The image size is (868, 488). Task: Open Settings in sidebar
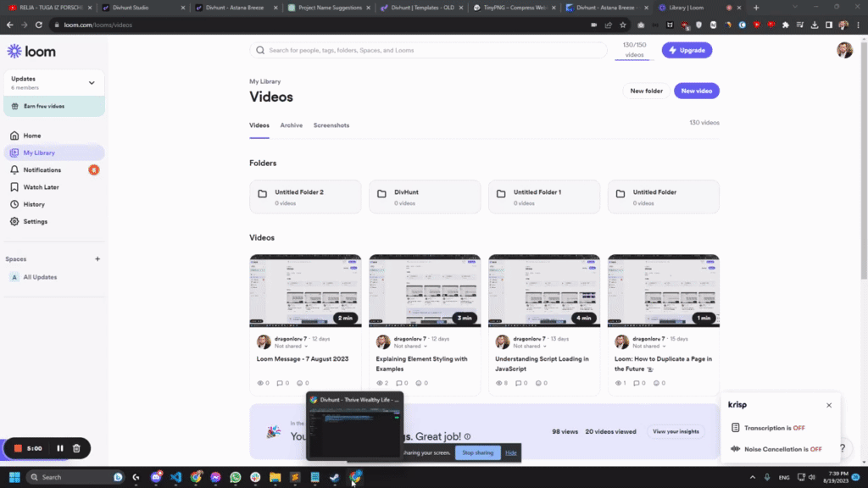click(54, 221)
